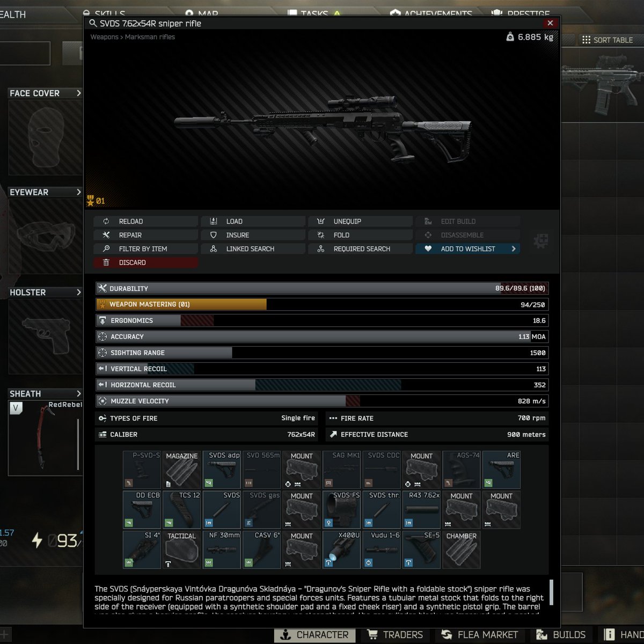This screenshot has height=644, width=644.
Task: Open the FLEA MARKET tab
Action: click(479, 635)
